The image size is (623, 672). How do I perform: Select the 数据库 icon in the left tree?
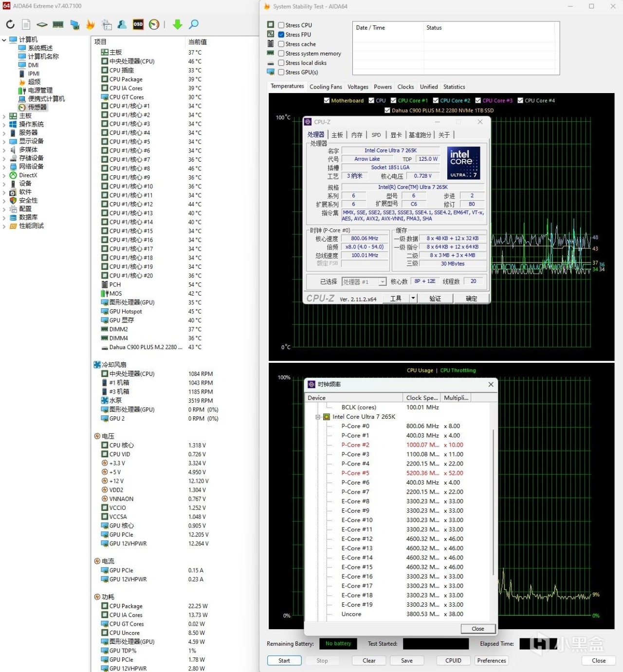[x=13, y=218]
